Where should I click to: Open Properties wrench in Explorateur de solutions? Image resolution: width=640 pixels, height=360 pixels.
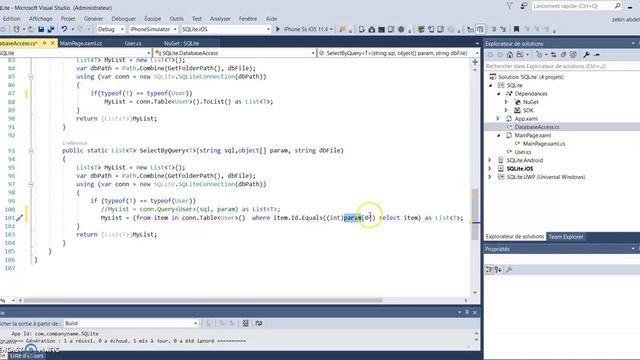587,55
